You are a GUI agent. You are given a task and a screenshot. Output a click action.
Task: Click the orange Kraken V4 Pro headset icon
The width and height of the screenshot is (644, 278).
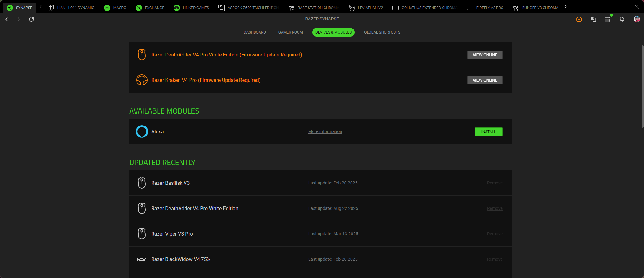142,80
